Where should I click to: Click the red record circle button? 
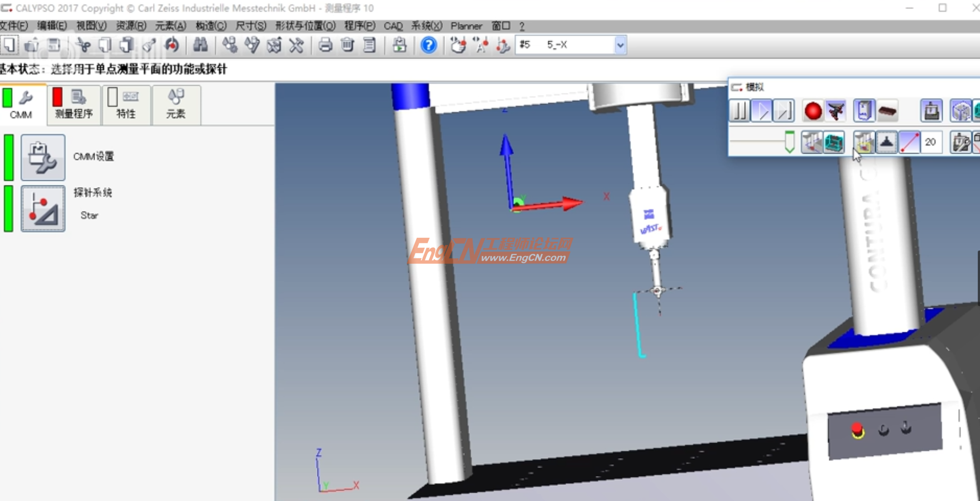tap(813, 111)
